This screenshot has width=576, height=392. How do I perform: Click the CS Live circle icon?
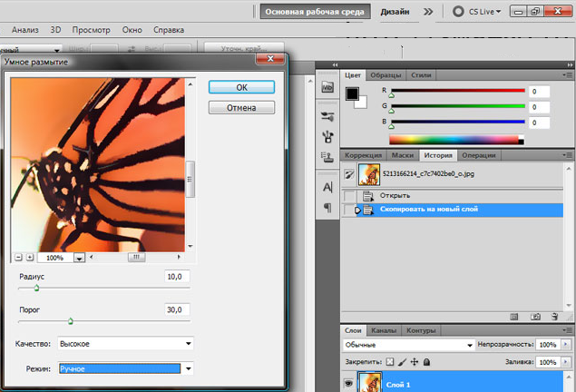point(458,12)
